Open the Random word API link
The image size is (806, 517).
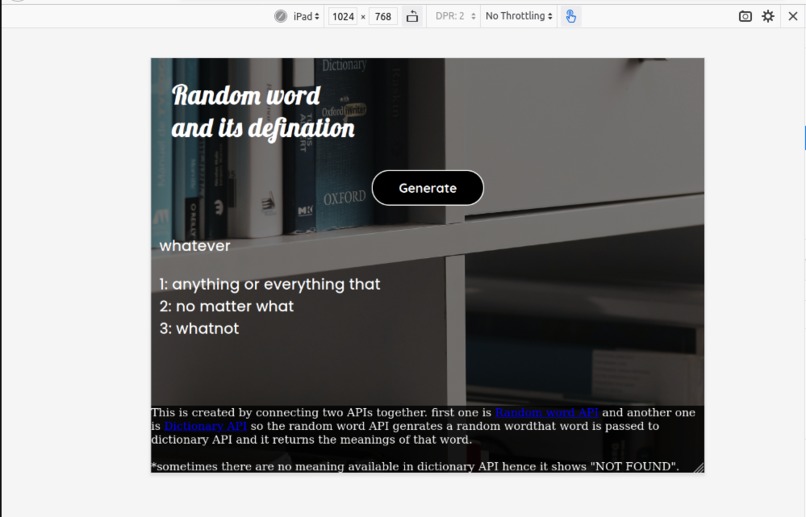point(547,412)
